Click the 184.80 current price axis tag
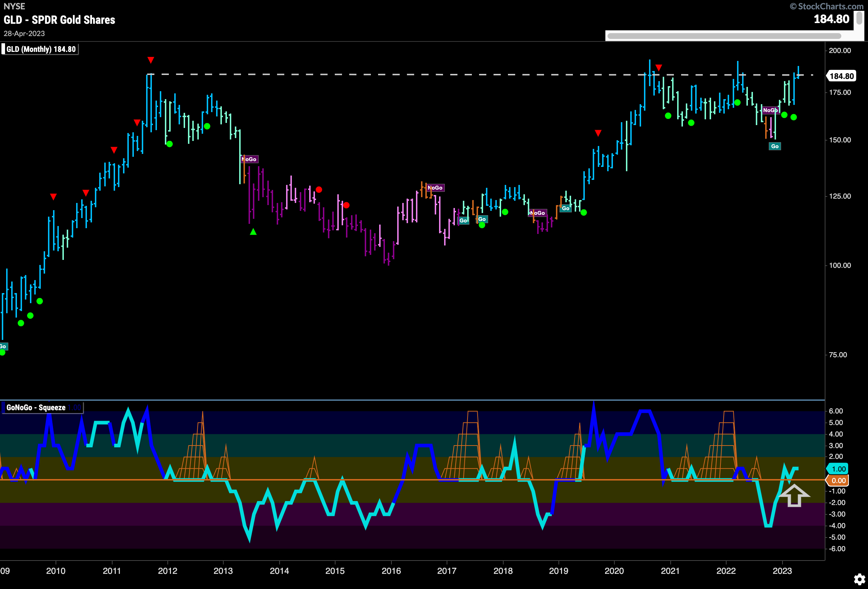The width and height of the screenshot is (868, 589). tap(841, 76)
